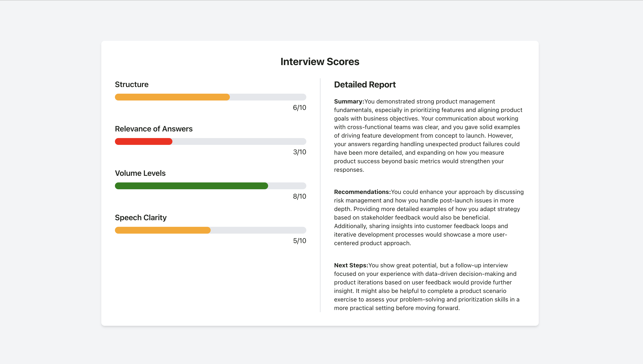Click the Volume Levels label
This screenshot has width=643, height=364.
point(140,173)
